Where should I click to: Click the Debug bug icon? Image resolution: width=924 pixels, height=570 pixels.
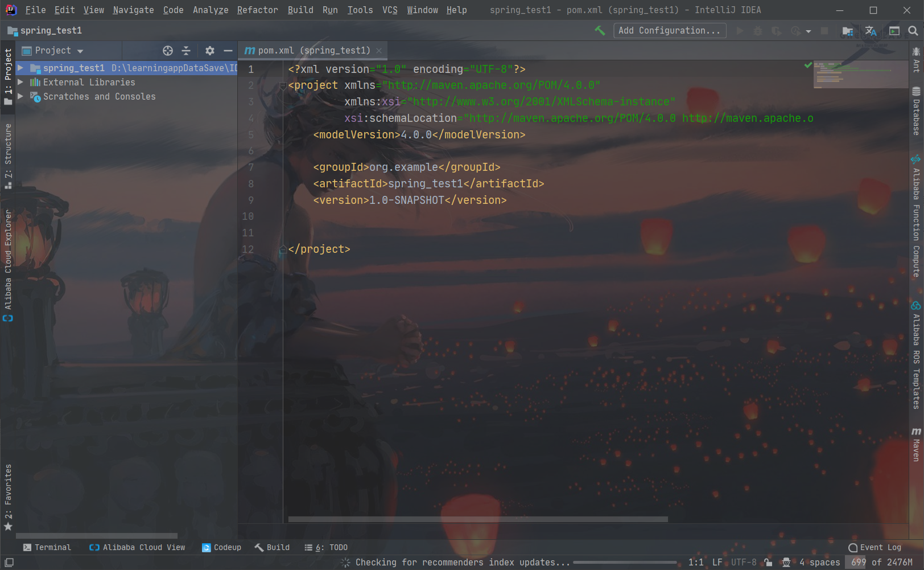pos(758,31)
